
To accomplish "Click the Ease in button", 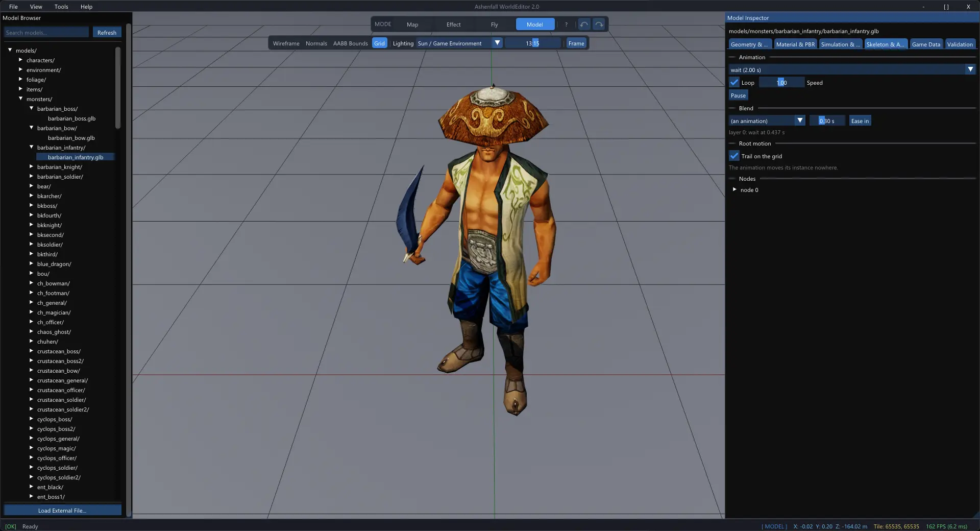I will [860, 120].
